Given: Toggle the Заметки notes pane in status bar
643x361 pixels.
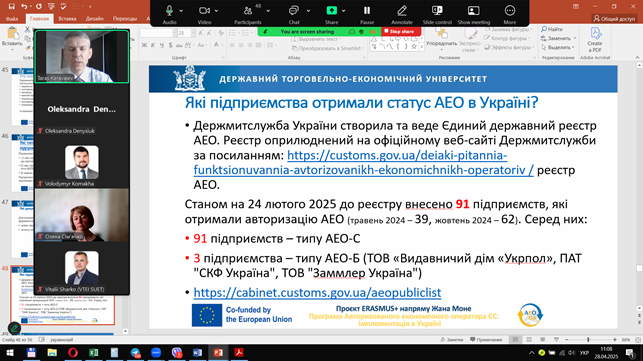Looking at the screenshot, I should coord(451,340).
